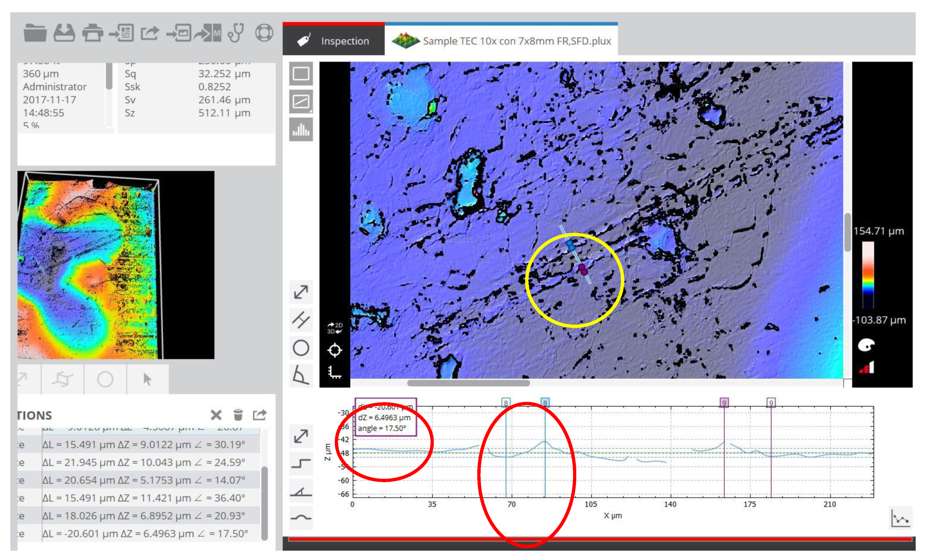927x560 pixels.
Task: Select the step height profile tool
Action: click(x=301, y=463)
